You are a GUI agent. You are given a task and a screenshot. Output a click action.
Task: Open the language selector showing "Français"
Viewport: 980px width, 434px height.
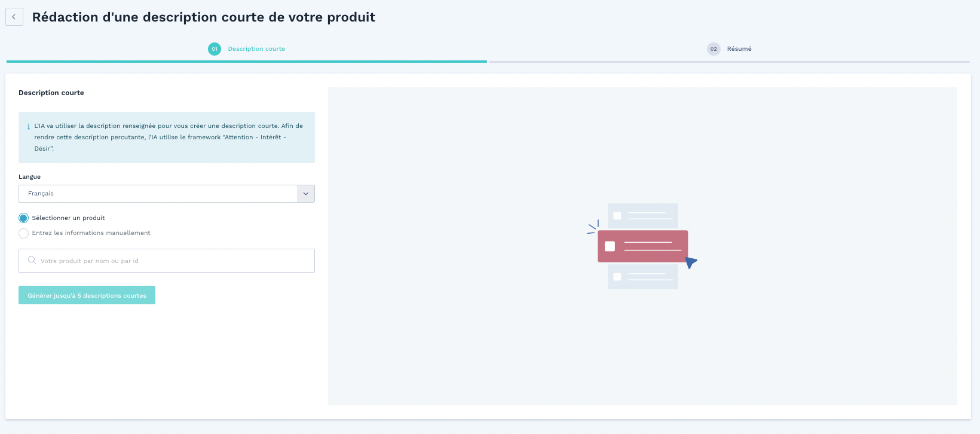(158, 194)
